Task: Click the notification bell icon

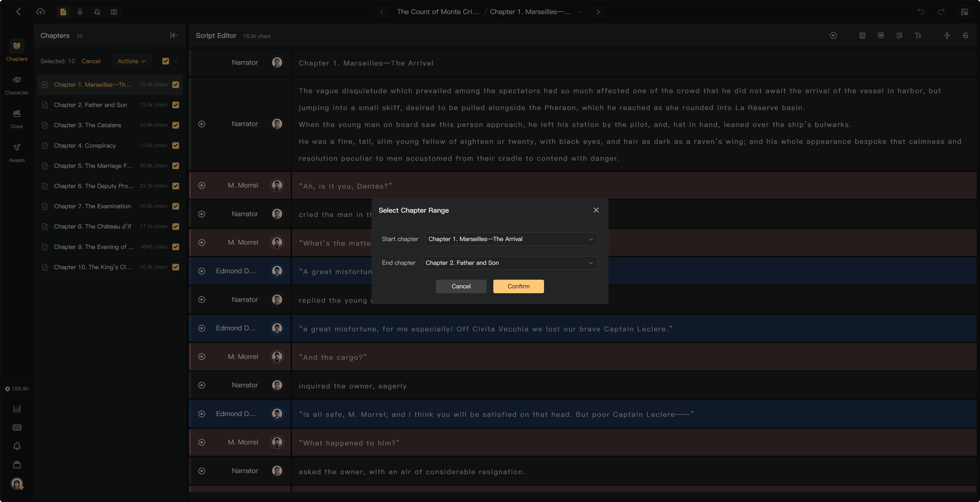Action: point(17,446)
